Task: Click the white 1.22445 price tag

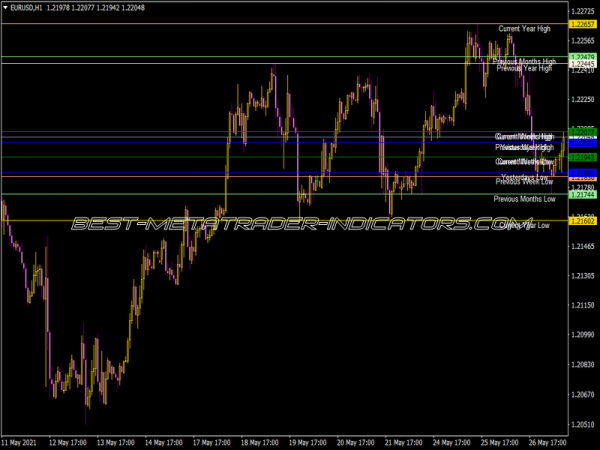Action: coord(581,64)
